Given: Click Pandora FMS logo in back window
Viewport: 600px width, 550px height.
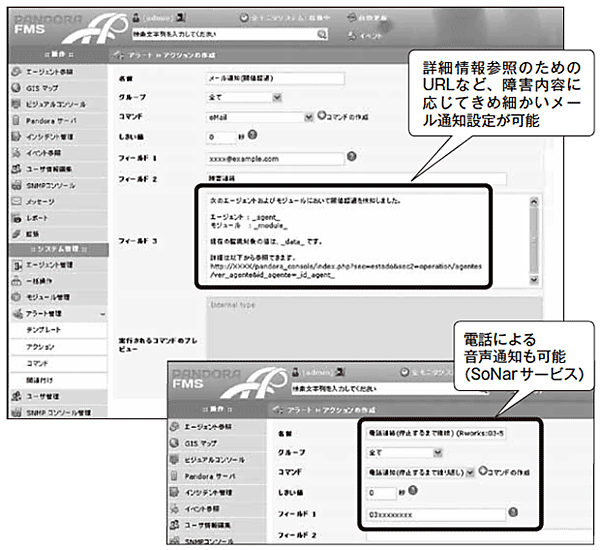Looking at the screenshot, I should pos(71,28).
